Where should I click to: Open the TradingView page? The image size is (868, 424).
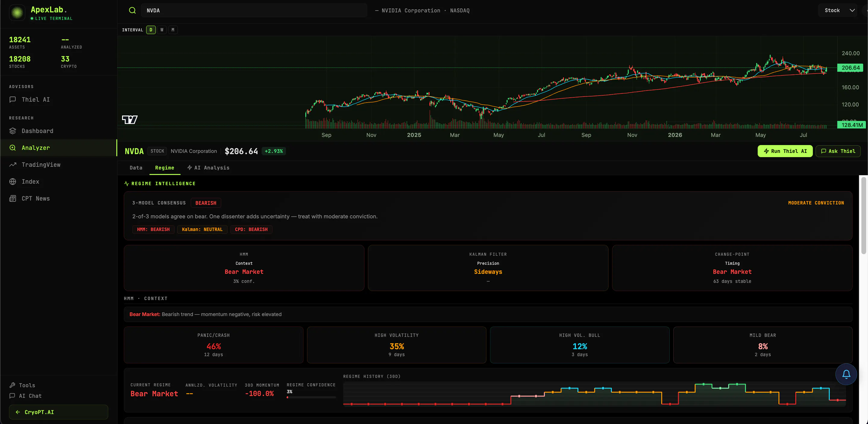point(59,164)
